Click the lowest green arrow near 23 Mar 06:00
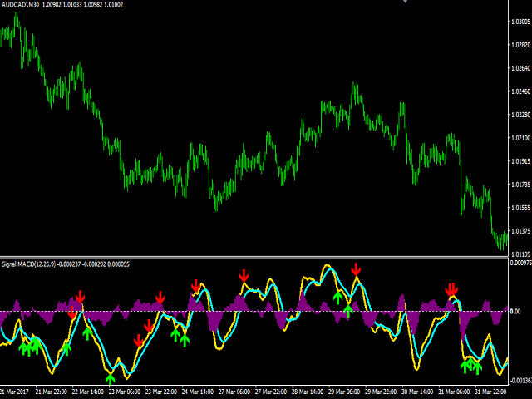Viewport: 532px width, 399px height. coord(111,378)
